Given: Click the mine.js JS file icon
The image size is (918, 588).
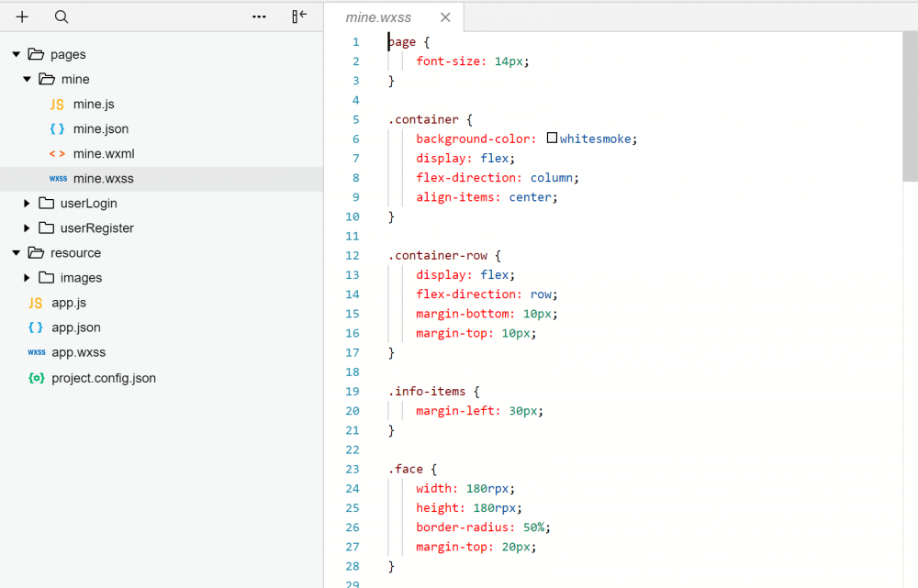Looking at the screenshot, I should (x=57, y=105).
